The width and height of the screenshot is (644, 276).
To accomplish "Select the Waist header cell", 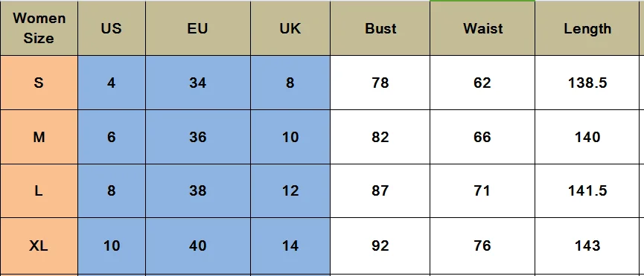I will 482,28.
